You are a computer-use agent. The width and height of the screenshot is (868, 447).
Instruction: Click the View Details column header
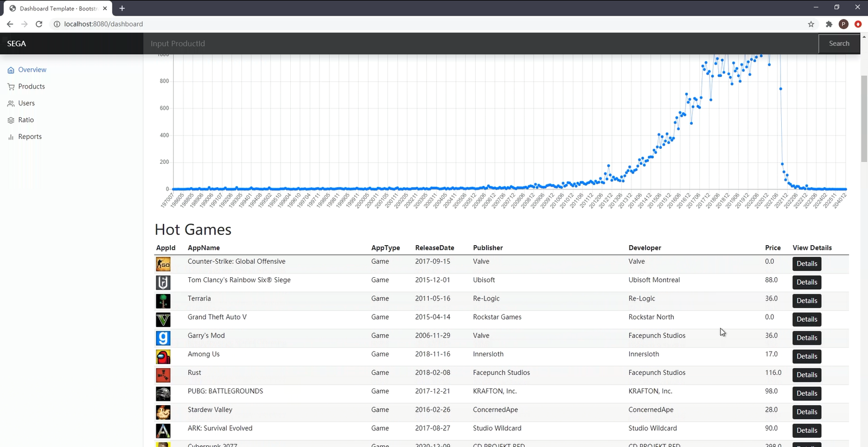(812, 248)
